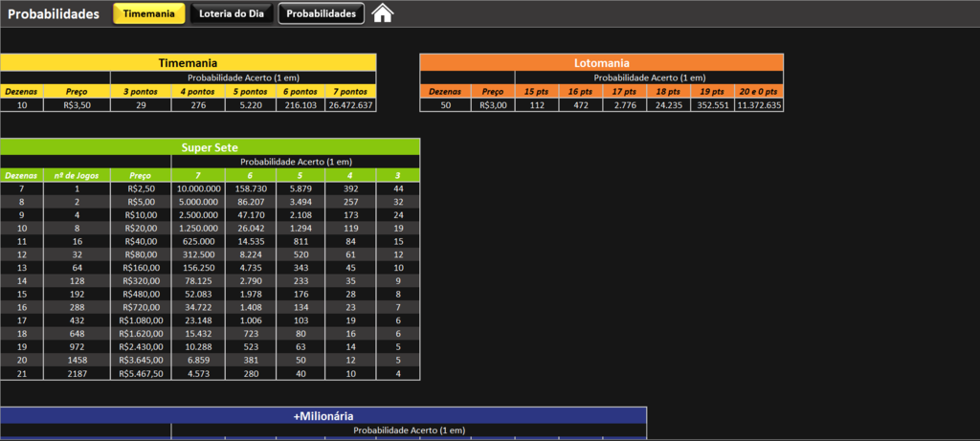
Task: Select Super Sete cell 14.535
Action: (251, 241)
